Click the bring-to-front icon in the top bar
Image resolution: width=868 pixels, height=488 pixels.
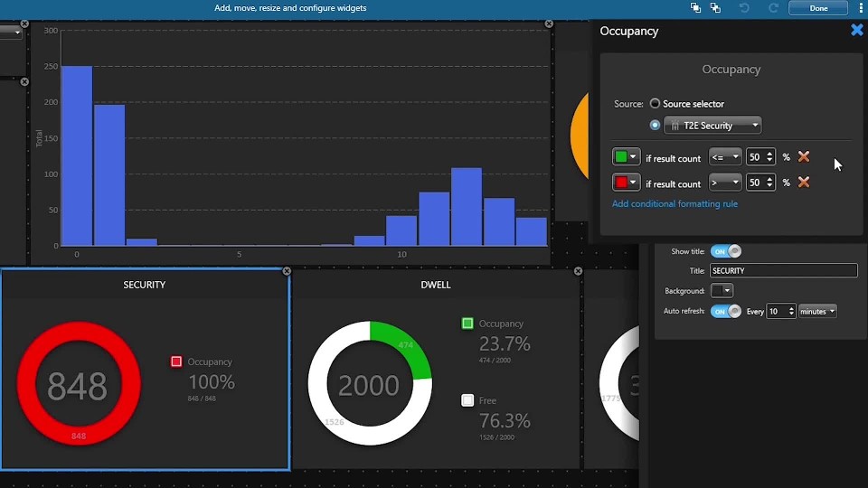pyautogui.click(x=695, y=8)
